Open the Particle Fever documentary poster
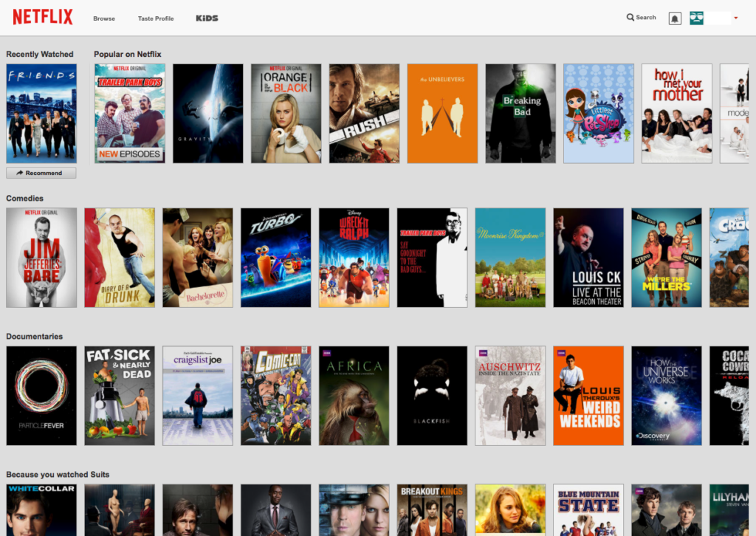Screen dimensions: 756x536 click(41, 396)
